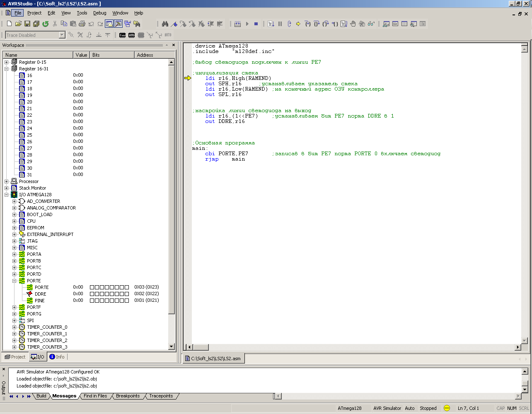The width and height of the screenshot is (532, 414).
Task: Click the Address column header
Action: pyautogui.click(x=155, y=55)
